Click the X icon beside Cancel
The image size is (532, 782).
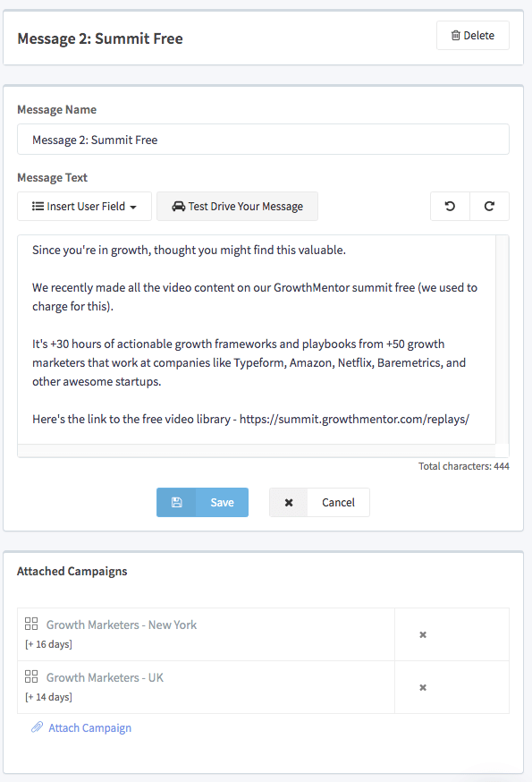(x=289, y=503)
